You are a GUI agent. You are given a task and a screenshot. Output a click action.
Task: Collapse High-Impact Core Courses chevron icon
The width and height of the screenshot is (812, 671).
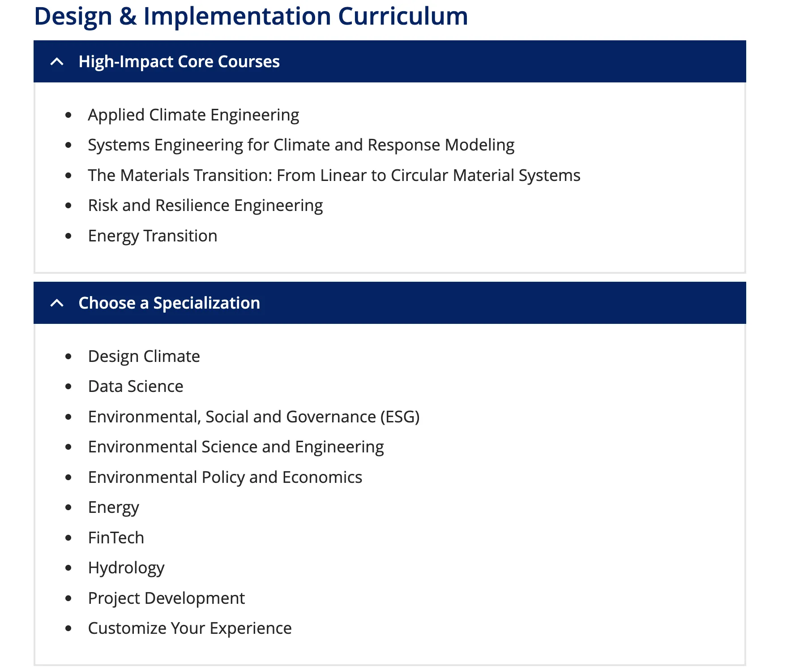point(57,62)
